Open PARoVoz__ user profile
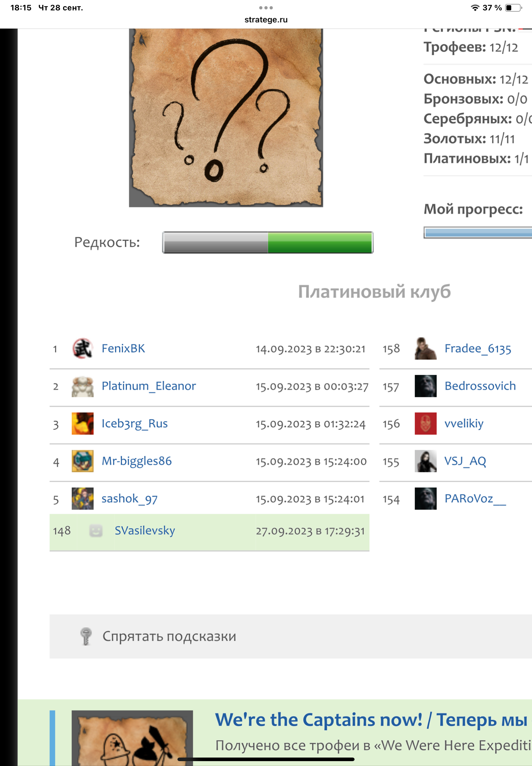The width and height of the screenshot is (532, 766). click(475, 499)
